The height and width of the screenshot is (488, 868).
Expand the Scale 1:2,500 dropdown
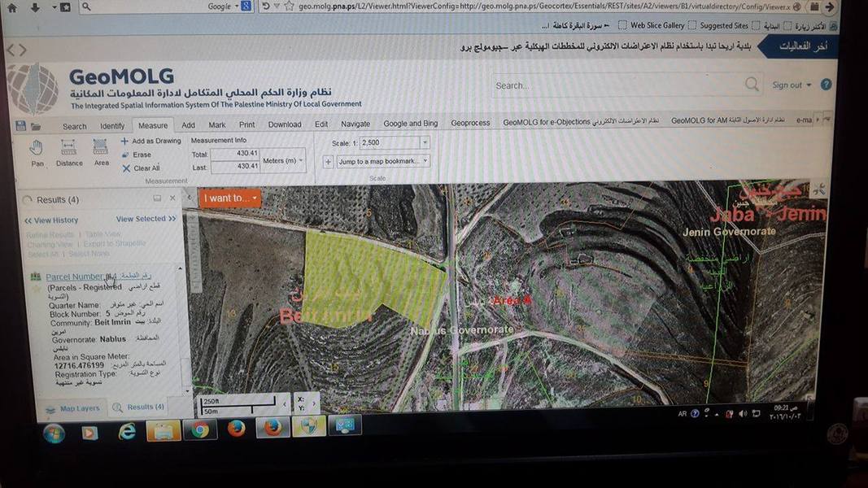pyautogui.click(x=424, y=142)
